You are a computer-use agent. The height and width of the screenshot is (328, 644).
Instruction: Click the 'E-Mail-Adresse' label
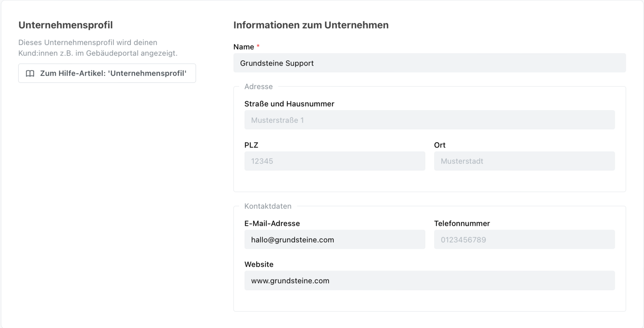click(x=272, y=223)
